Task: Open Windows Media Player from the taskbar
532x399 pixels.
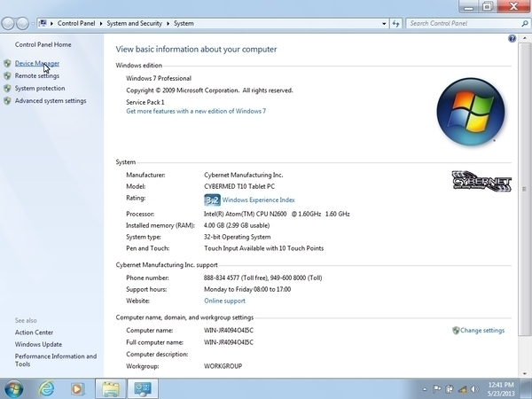Action: (78, 388)
